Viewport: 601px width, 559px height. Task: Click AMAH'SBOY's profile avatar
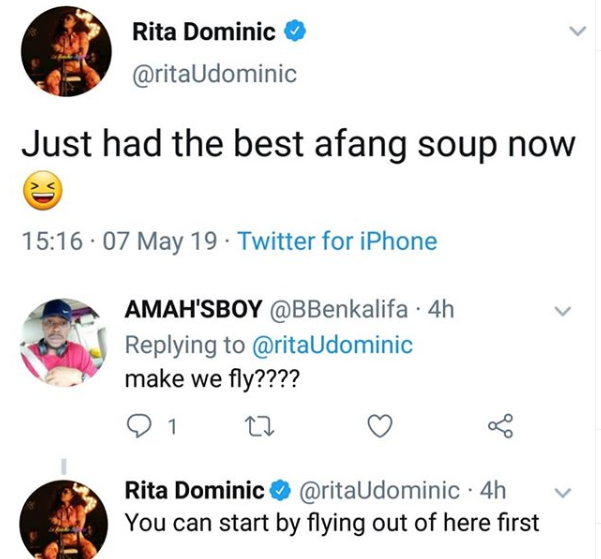(59, 340)
